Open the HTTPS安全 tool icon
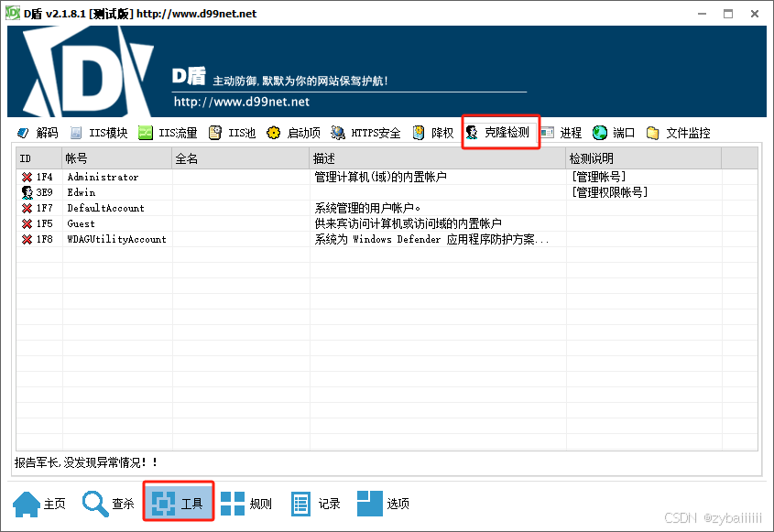774x532 pixels. pyautogui.click(x=338, y=133)
